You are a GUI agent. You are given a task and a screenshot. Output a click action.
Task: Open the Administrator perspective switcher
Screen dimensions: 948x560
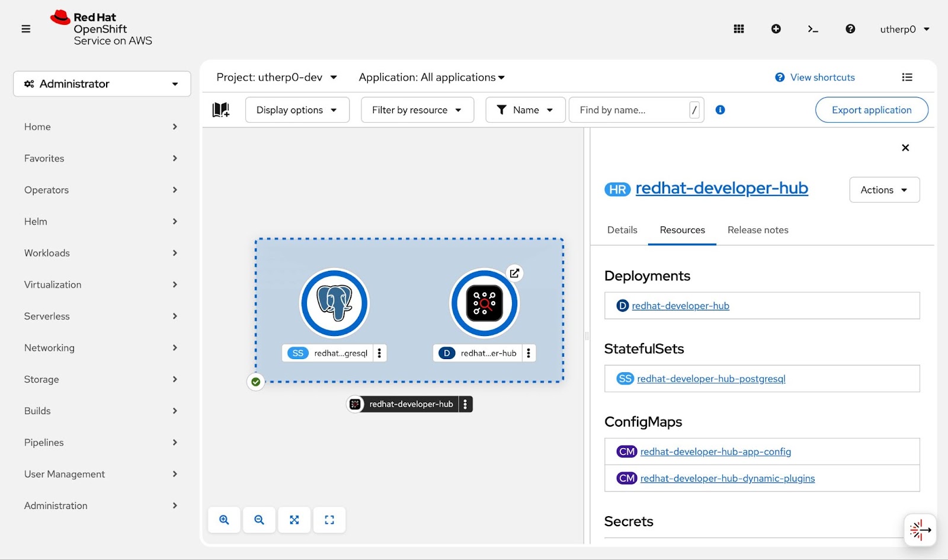[x=102, y=84]
